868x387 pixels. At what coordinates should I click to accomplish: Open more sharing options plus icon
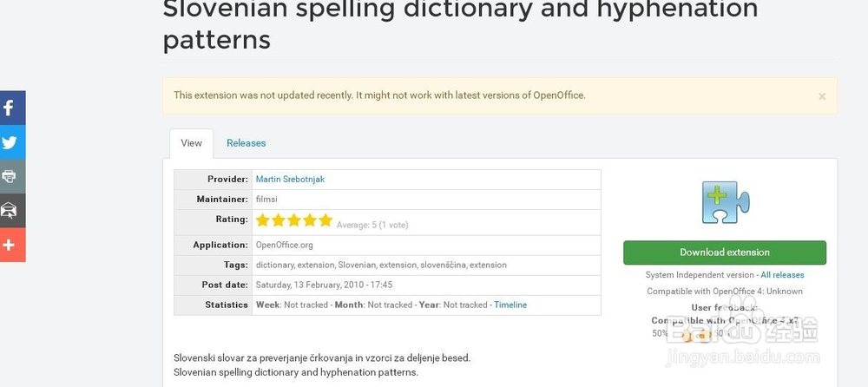pos(10,245)
